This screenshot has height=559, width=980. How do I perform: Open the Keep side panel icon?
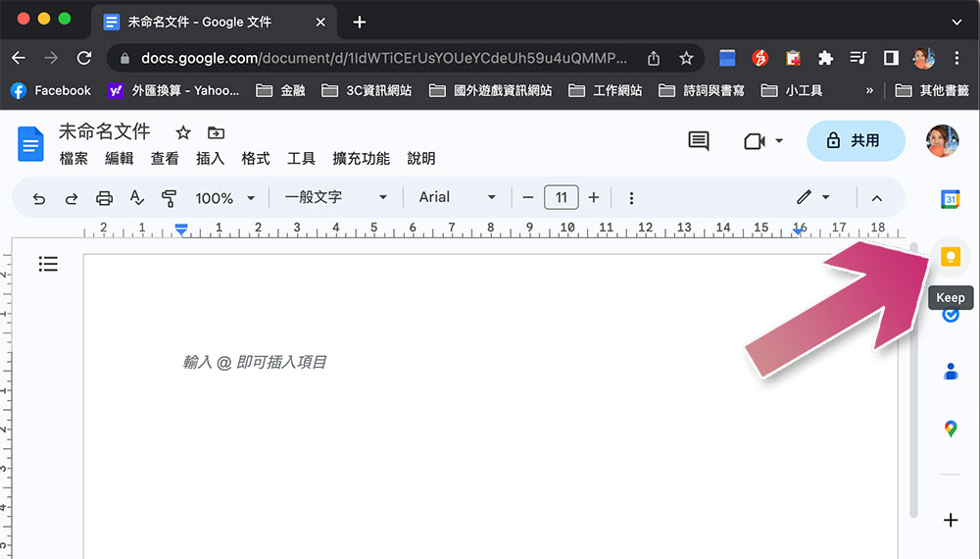[950, 257]
